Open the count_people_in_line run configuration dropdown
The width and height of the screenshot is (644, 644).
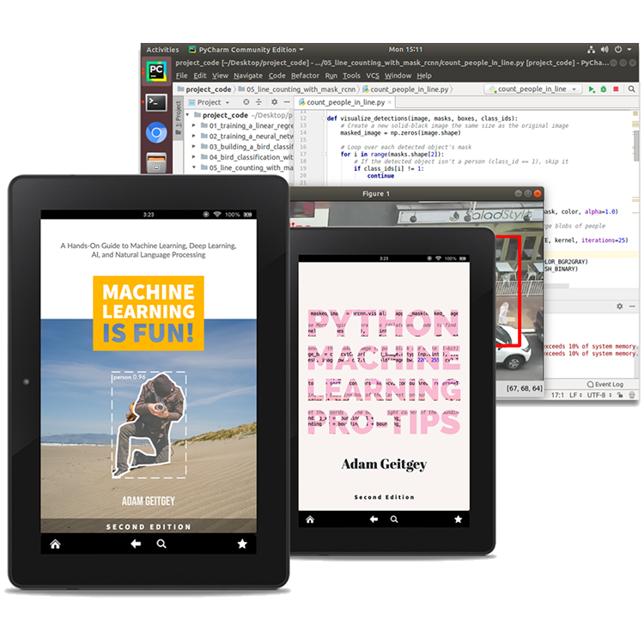[532, 89]
